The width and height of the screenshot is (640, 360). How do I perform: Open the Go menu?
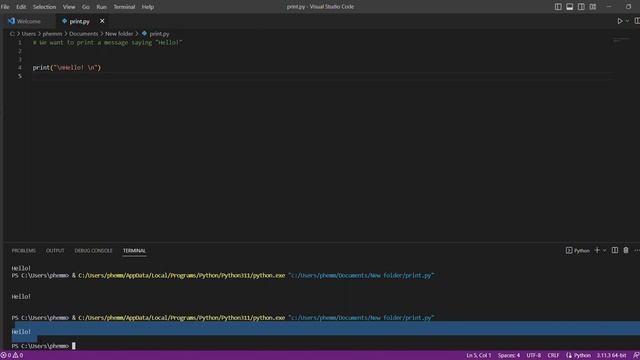(85, 7)
